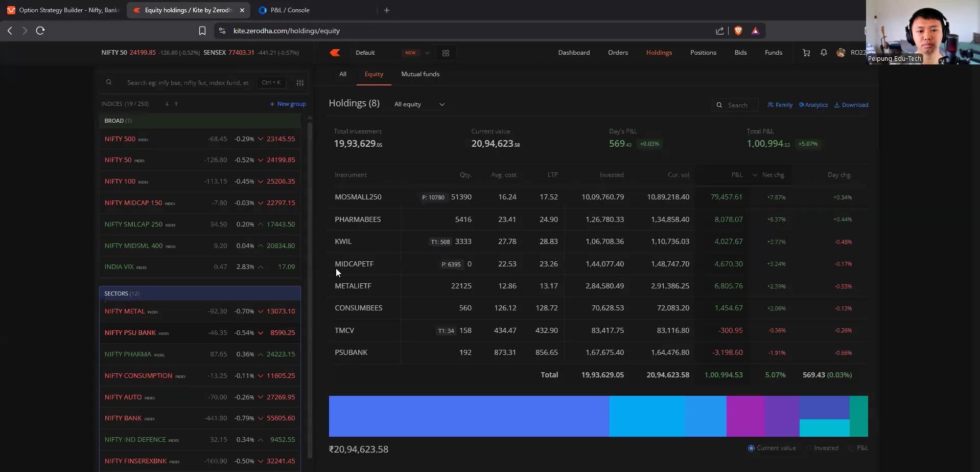
Task: Sort indices with the up arrow
Action: coord(176,104)
